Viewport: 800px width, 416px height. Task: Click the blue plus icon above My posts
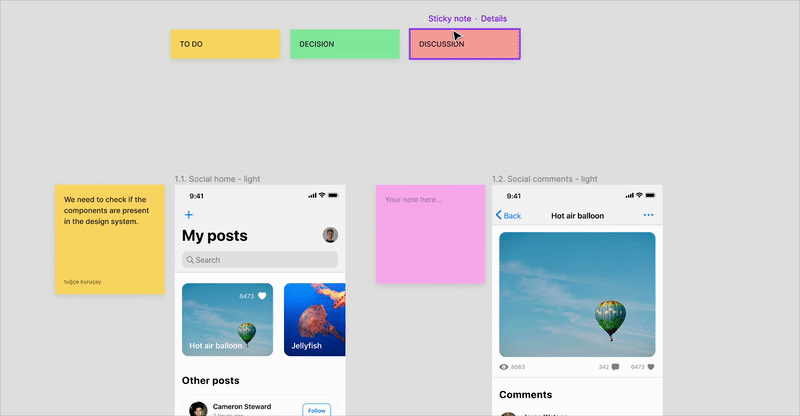(x=189, y=215)
